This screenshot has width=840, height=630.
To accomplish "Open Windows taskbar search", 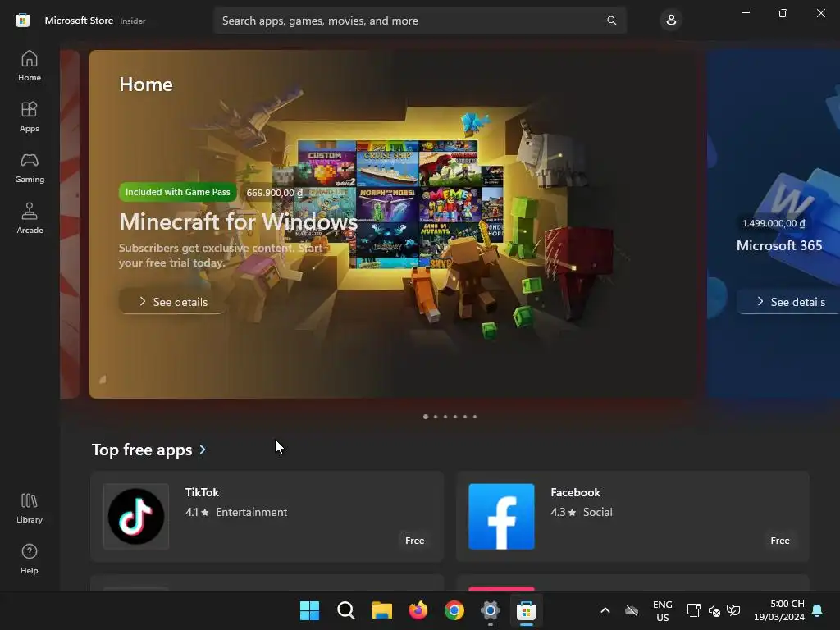I will 346,610.
